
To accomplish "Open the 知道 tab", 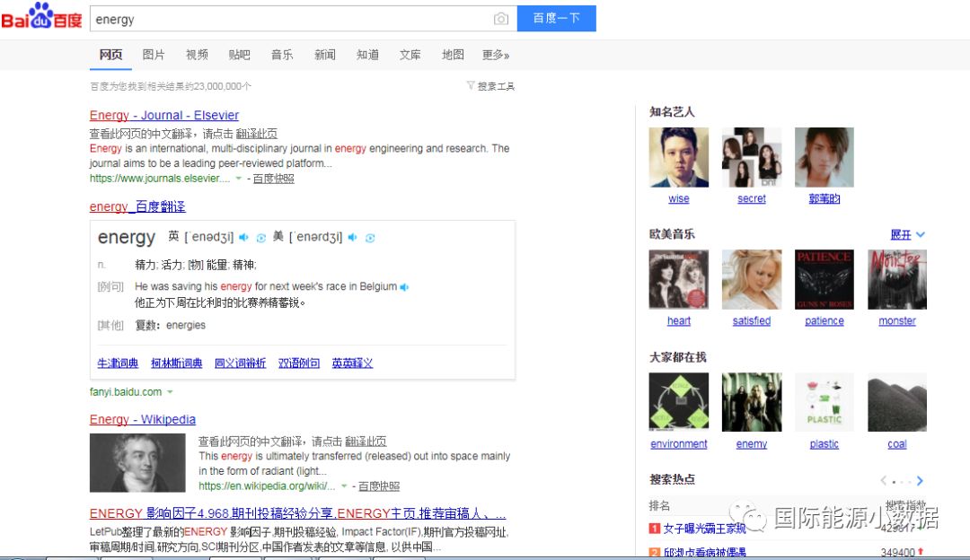I will pyautogui.click(x=367, y=55).
